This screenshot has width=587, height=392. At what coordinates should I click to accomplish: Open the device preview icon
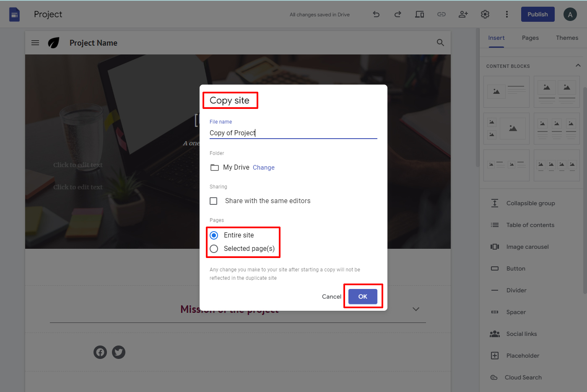pos(419,14)
